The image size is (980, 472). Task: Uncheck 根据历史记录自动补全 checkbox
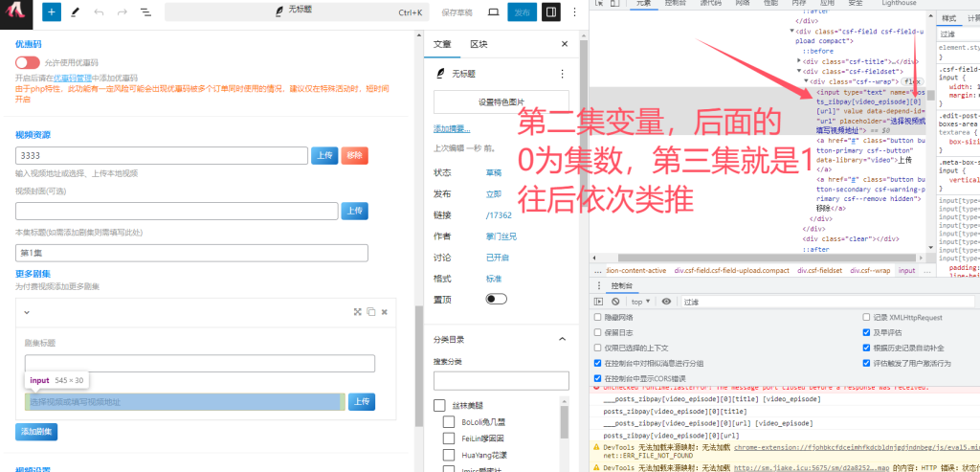[x=866, y=348]
